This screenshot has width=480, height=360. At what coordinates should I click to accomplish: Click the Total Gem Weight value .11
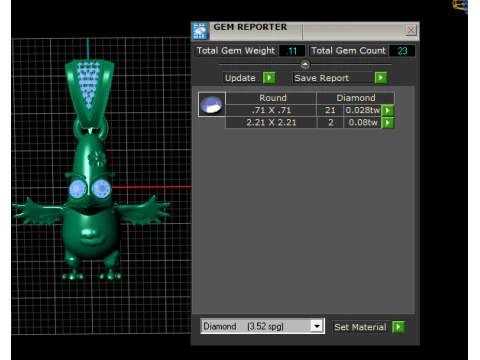(x=292, y=51)
